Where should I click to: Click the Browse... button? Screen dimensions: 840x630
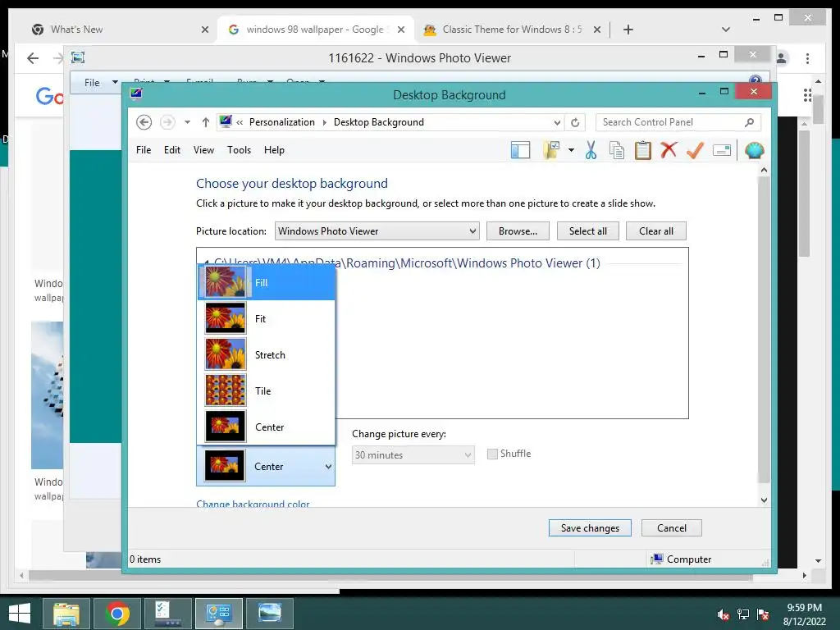pos(518,231)
